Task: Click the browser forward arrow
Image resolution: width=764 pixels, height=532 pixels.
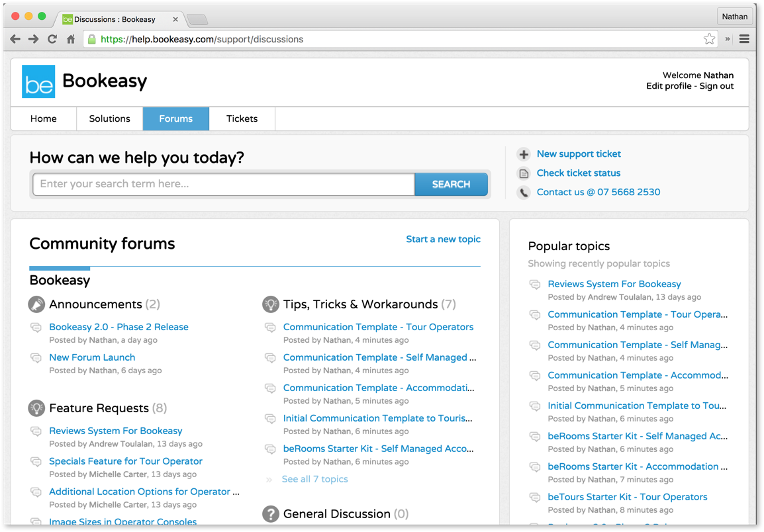Action: [33, 39]
